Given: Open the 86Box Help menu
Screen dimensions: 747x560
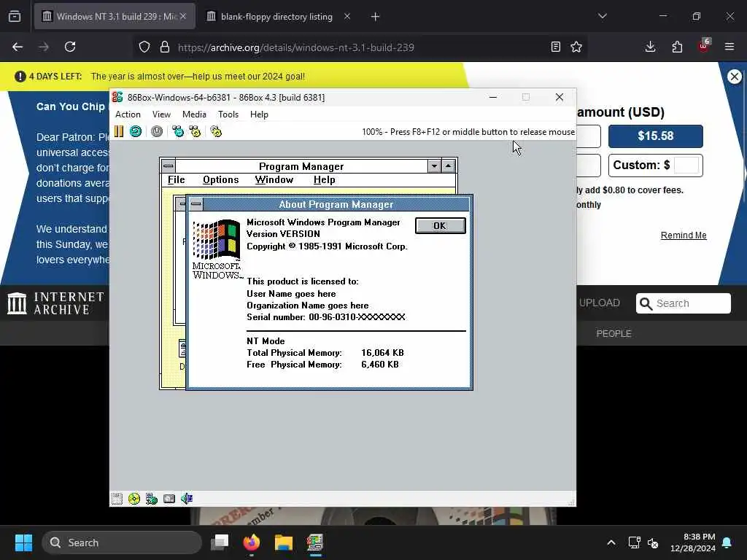Looking at the screenshot, I should [x=259, y=114].
